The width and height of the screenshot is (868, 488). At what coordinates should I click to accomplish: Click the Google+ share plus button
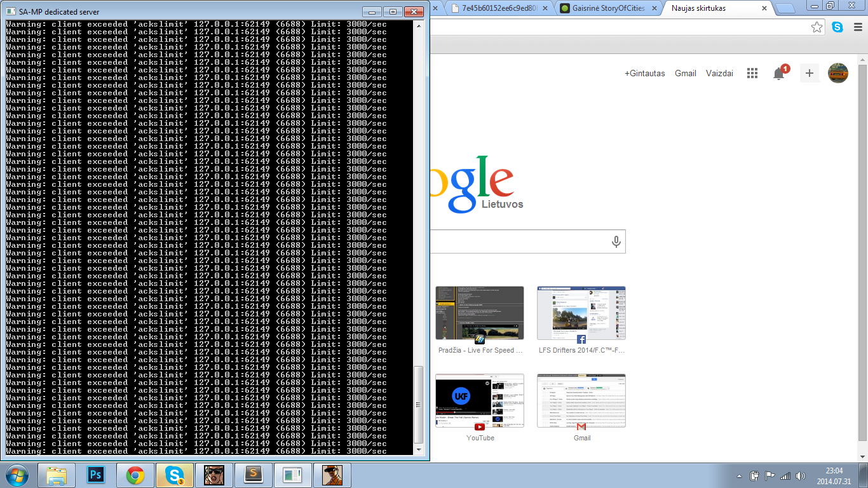pos(809,73)
